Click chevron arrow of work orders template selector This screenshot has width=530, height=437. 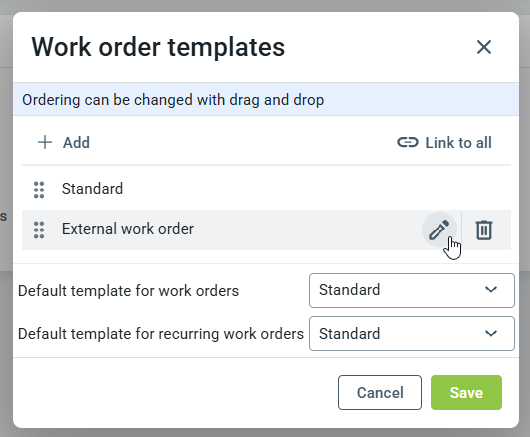coord(491,290)
